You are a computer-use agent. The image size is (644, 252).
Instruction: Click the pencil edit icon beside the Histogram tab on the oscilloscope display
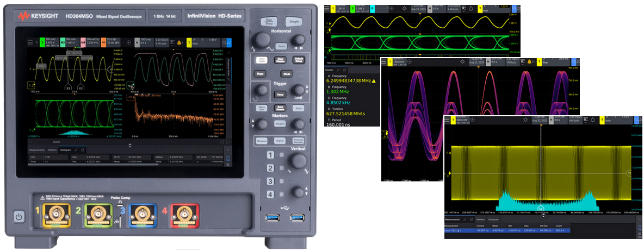coord(76,150)
